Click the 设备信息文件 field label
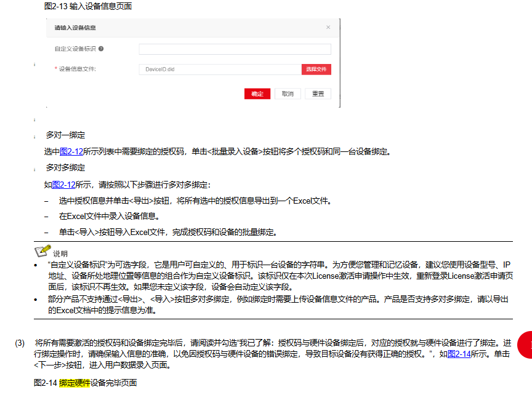Image resolution: width=532 pixels, height=395 pixels. [x=77, y=70]
